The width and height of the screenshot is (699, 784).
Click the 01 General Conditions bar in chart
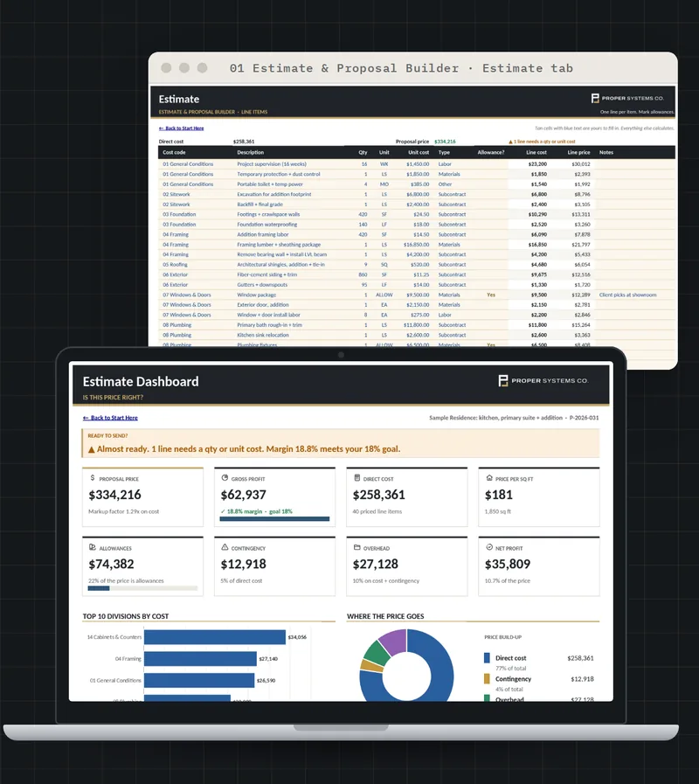pyautogui.click(x=199, y=681)
